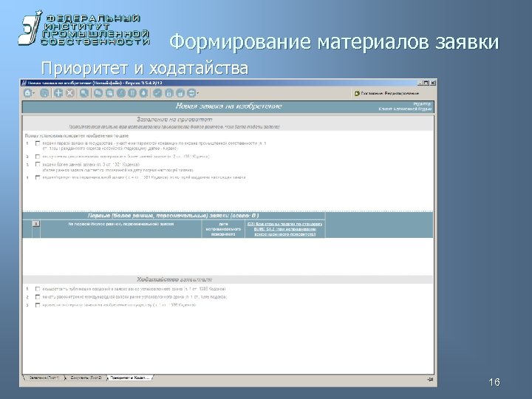This screenshot has width=532, height=399.
Task: Check applicant petition 3 (substantive examination)
Action: click(x=38, y=305)
